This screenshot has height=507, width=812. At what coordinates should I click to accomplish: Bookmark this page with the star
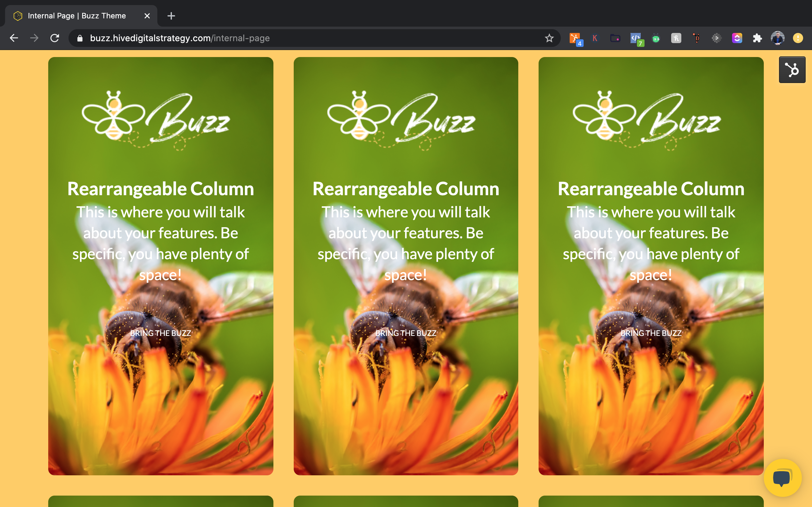[549, 38]
